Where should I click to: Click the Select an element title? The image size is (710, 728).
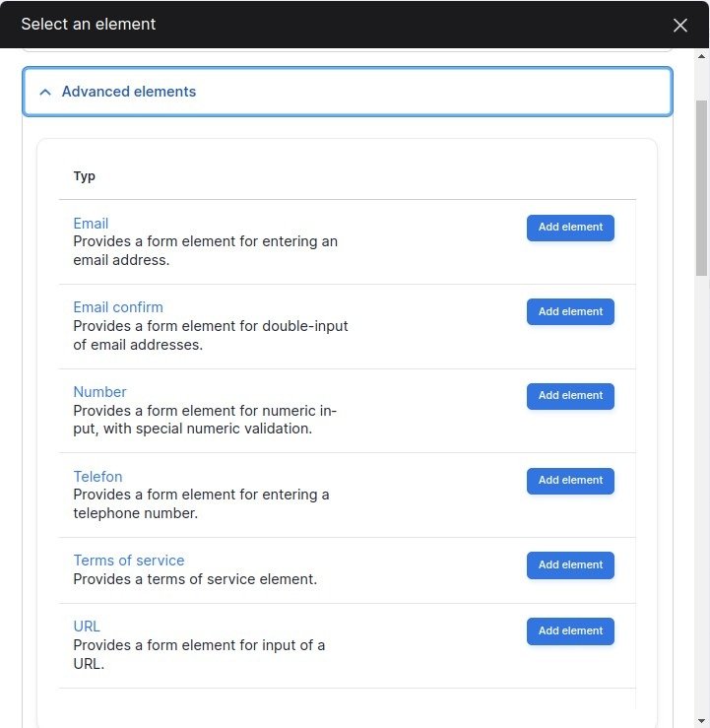89,25
